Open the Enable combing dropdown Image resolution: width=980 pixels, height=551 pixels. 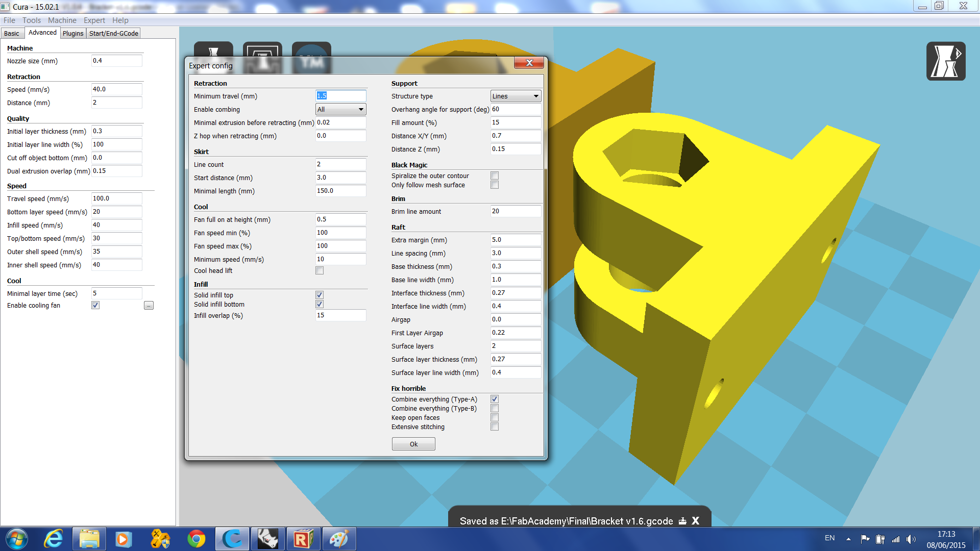[x=340, y=109]
